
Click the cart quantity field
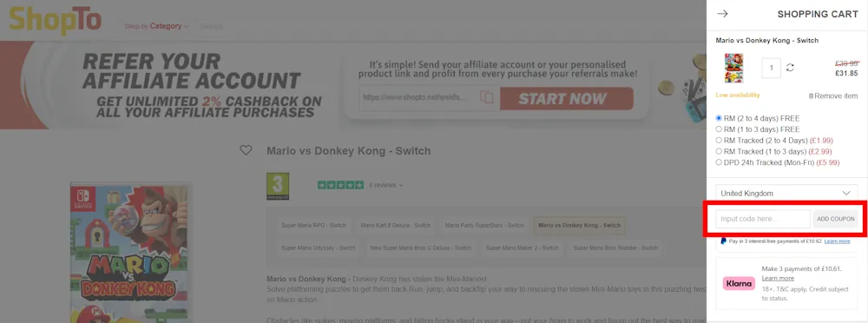pyautogui.click(x=771, y=68)
